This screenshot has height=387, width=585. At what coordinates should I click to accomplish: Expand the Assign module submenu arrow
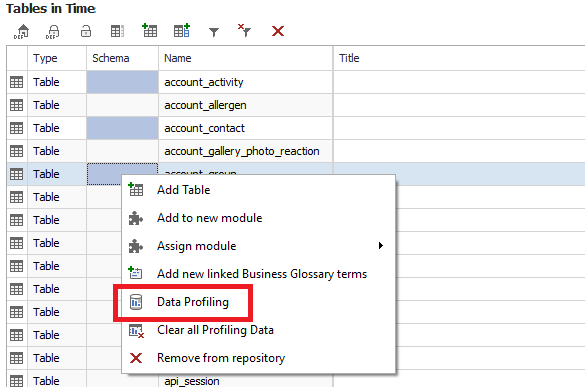(x=381, y=246)
